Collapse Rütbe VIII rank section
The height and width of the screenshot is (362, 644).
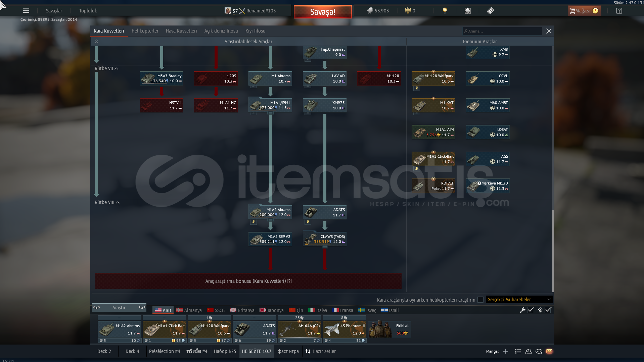(x=107, y=202)
